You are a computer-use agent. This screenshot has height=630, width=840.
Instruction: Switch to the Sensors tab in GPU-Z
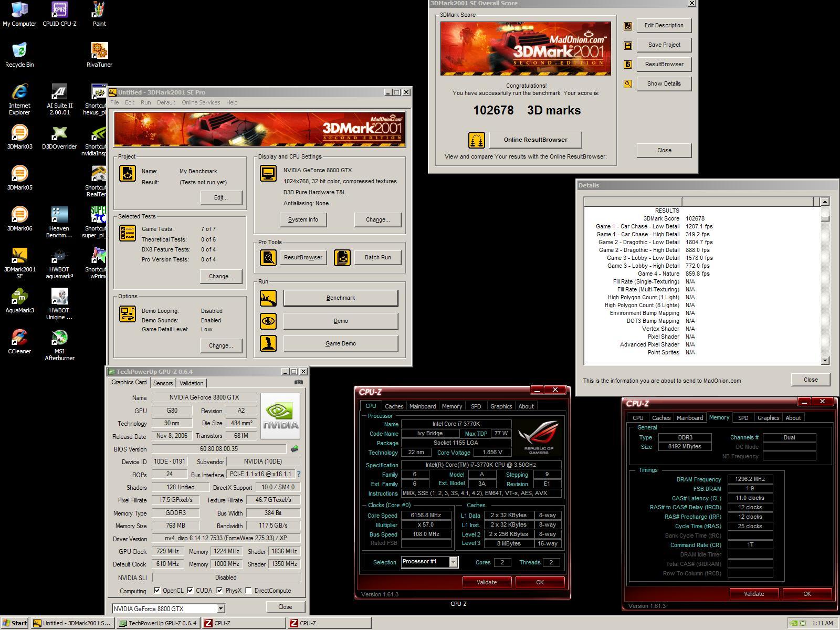[x=163, y=383]
